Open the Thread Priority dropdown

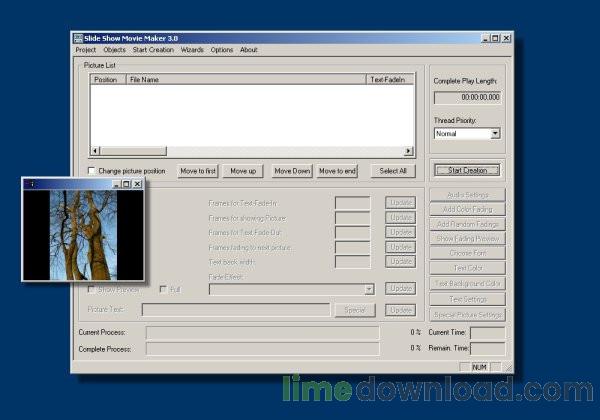[x=495, y=133]
